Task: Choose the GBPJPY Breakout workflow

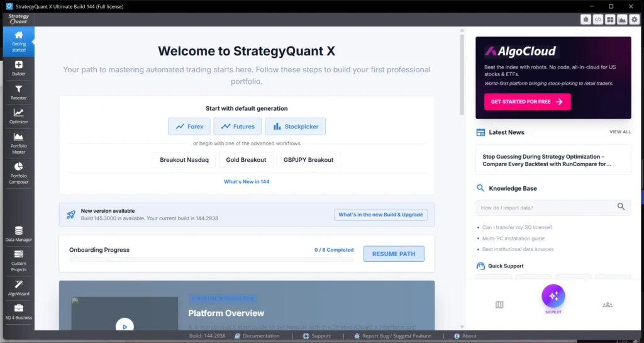Action: pyautogui.click(x=308, y=160)
